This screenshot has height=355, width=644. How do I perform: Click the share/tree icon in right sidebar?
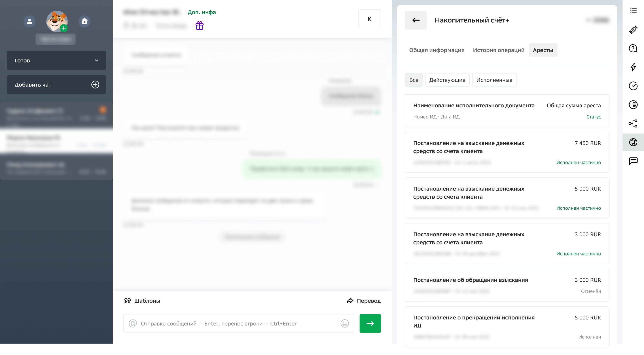click(633, 123)
